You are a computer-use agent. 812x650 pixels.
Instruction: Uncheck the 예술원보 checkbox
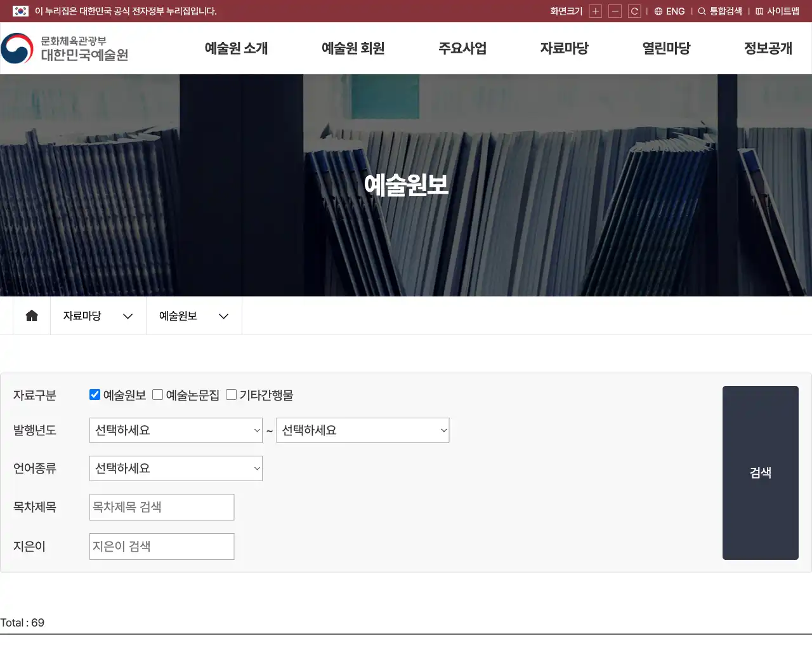tap(95, 395)
